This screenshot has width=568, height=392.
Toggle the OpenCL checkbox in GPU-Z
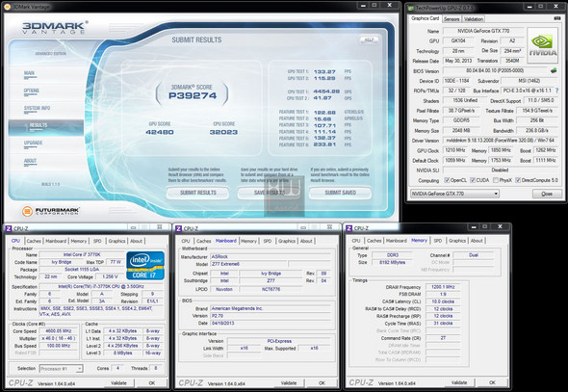point(447,180)
